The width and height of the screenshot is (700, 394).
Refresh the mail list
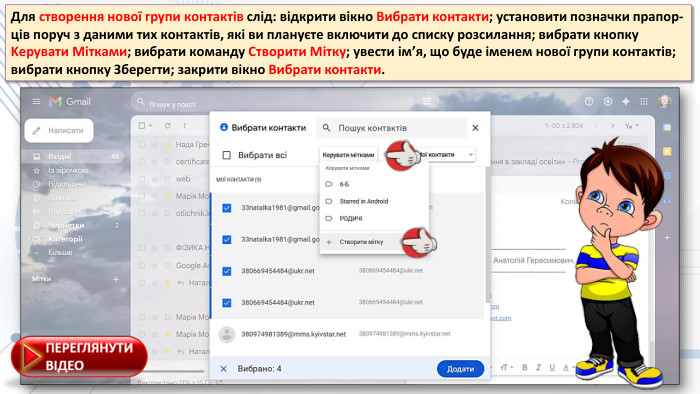click(x=167, y=126)
